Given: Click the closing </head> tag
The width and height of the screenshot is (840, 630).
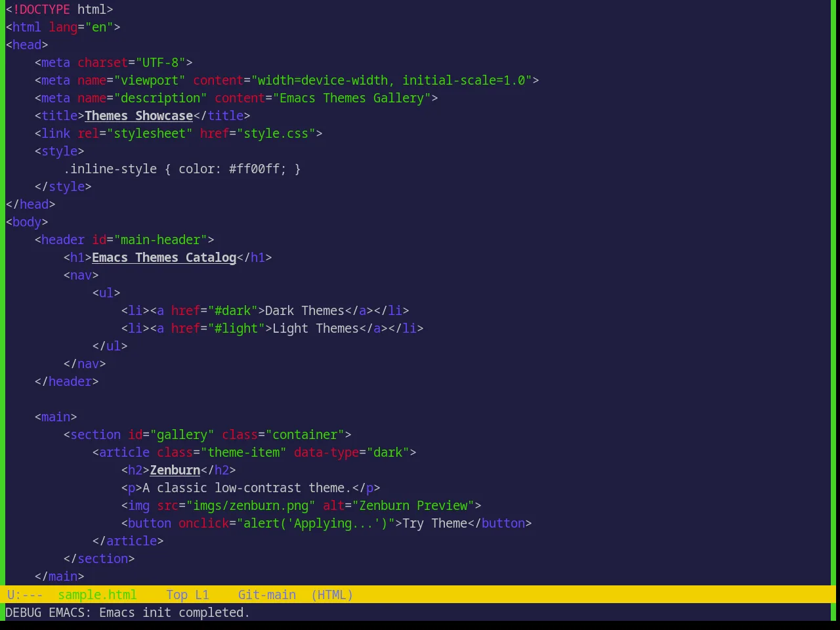Looking at the screenshot, I should coord(30,204).
